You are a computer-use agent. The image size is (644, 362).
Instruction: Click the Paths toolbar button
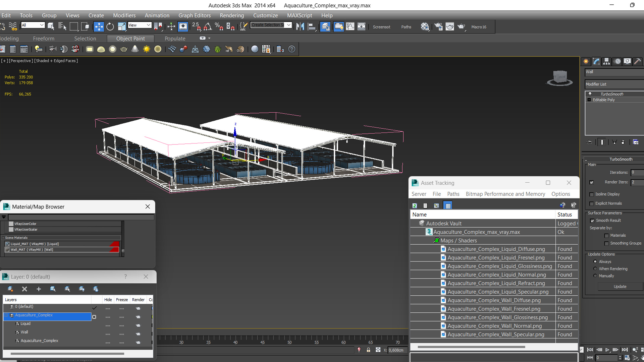pos(406,27)
